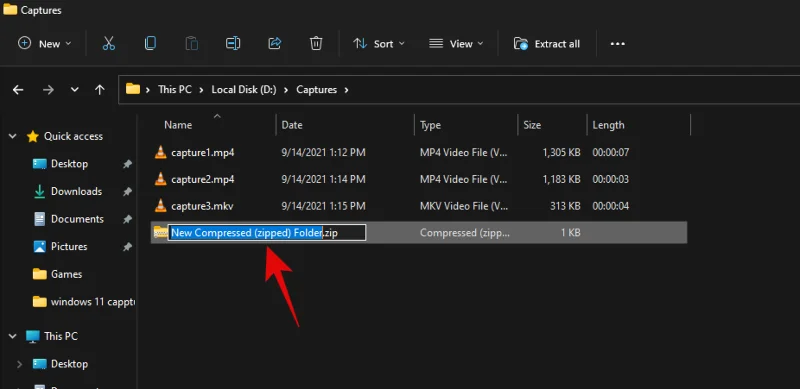The height and width of the screenshot is (389, 800).
Task: Click the VLC icon of capture2.mp4
Action: coord(161,179)
